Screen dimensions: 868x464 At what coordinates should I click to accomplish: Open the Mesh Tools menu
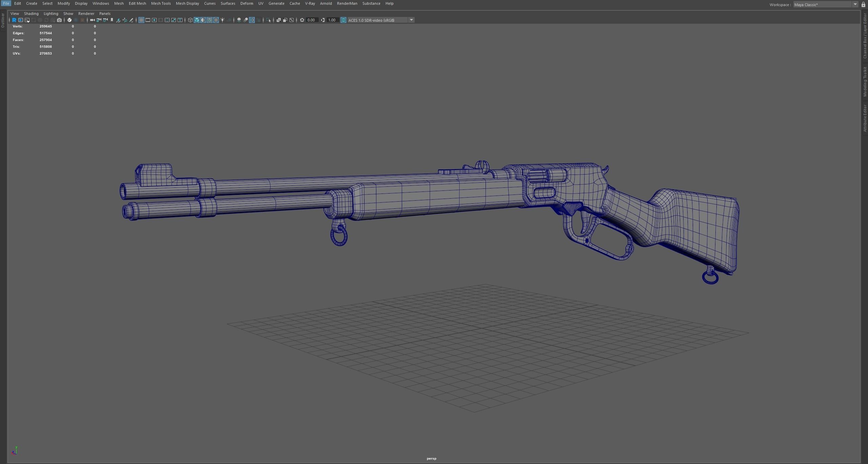161,3
